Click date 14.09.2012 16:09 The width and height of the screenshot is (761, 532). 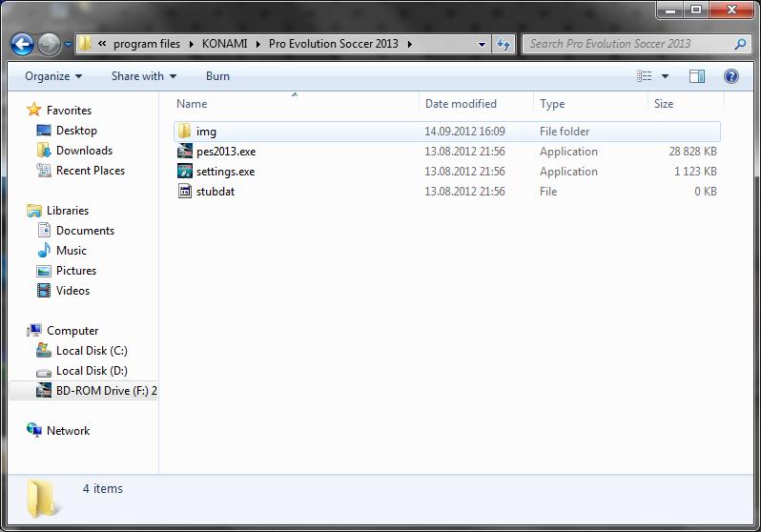pyautogui.click(x=464, y=131)
